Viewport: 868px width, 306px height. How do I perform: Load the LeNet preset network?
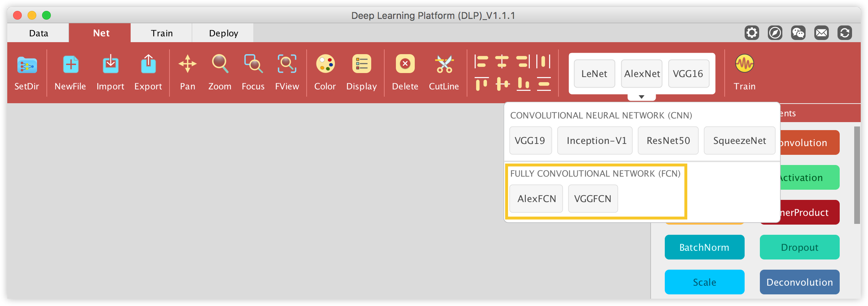coord(594,74)
